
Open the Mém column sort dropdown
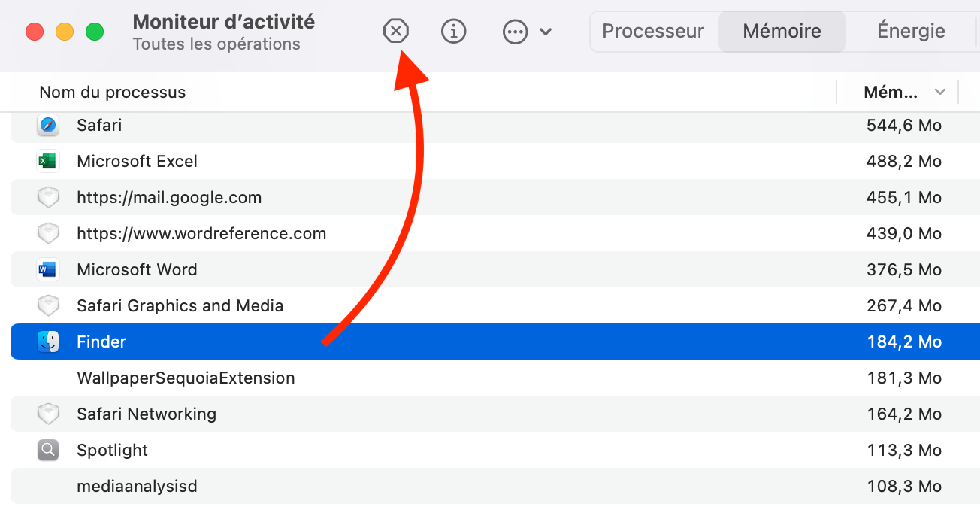click(939, 91)
